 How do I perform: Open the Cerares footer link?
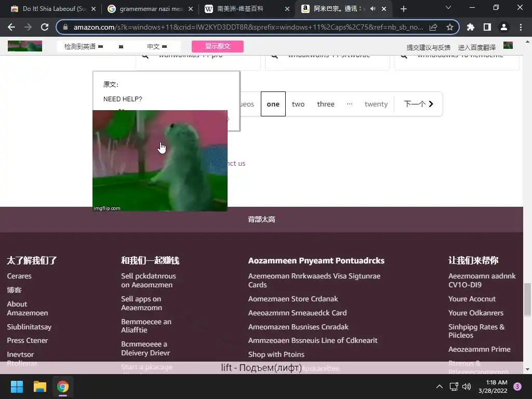click(19, 276)
